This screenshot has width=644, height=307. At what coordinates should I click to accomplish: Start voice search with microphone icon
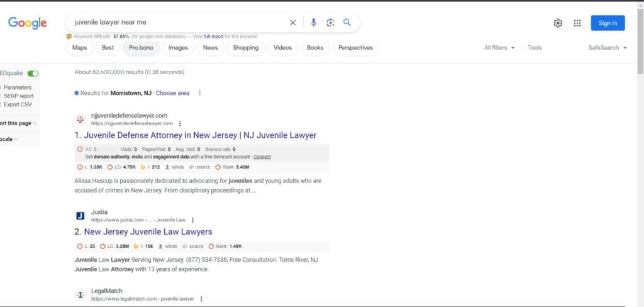314,23
